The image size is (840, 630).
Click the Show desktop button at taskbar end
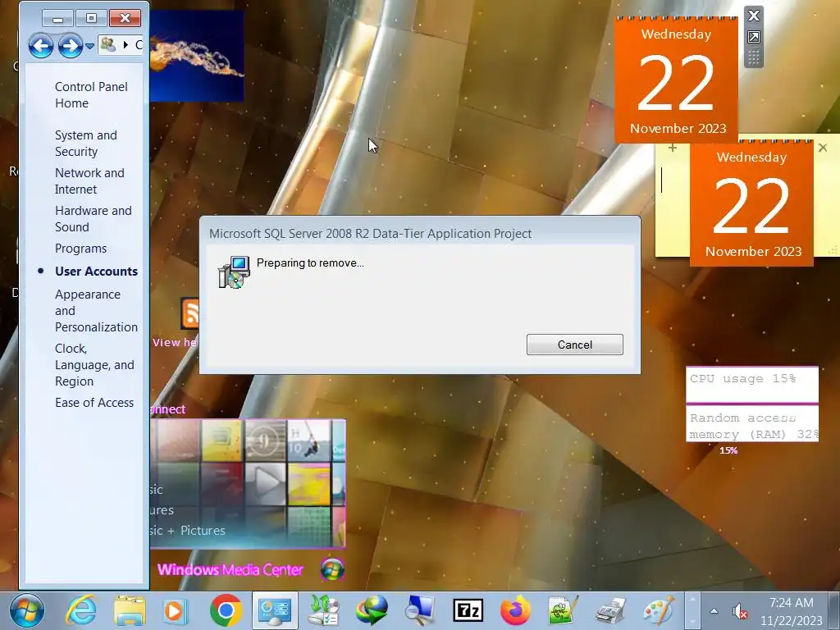coord(834,610)
